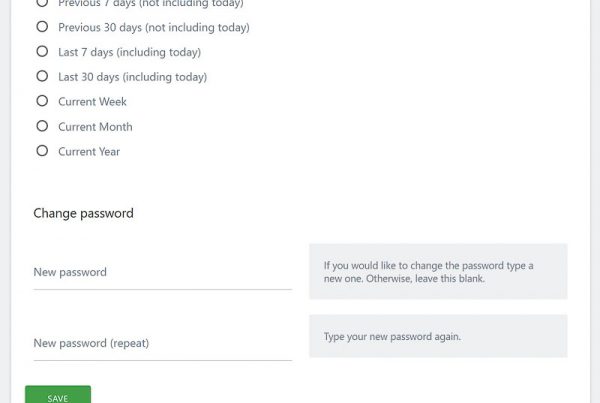Select the Current Month radio button
The height and width of the screenshot is (403, 600).
(x=42, y=126)
